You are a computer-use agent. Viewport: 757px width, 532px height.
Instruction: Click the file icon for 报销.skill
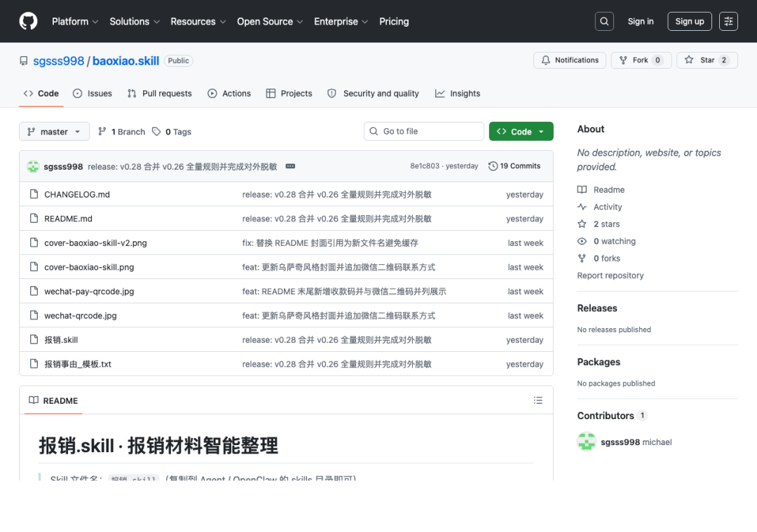34,339
